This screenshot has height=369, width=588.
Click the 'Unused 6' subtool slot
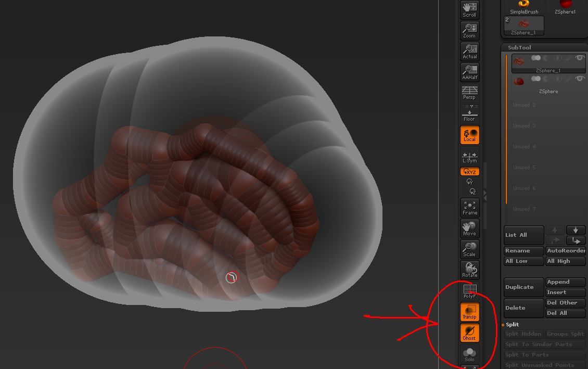click(548, 188)
